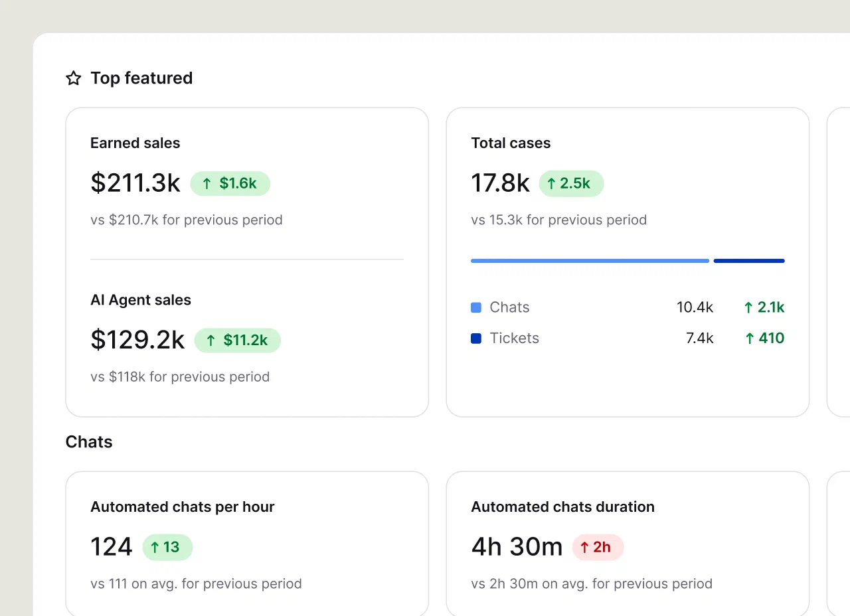Image resolution: width=850 pixels, height=616 pixels.
Task: Click the green $1.6k increase badge
Action: pos(230,183)
